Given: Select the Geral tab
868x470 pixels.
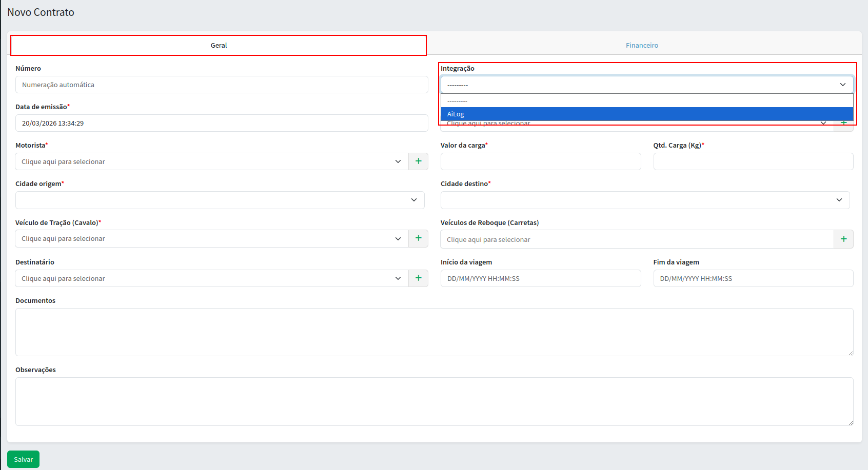Looking at the screenshot, I should coord(219,45).
